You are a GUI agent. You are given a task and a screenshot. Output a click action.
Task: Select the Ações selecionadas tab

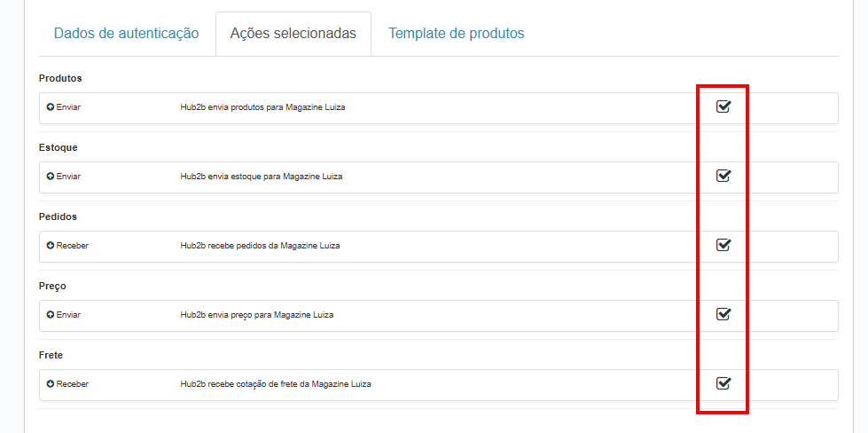[293, 34]
